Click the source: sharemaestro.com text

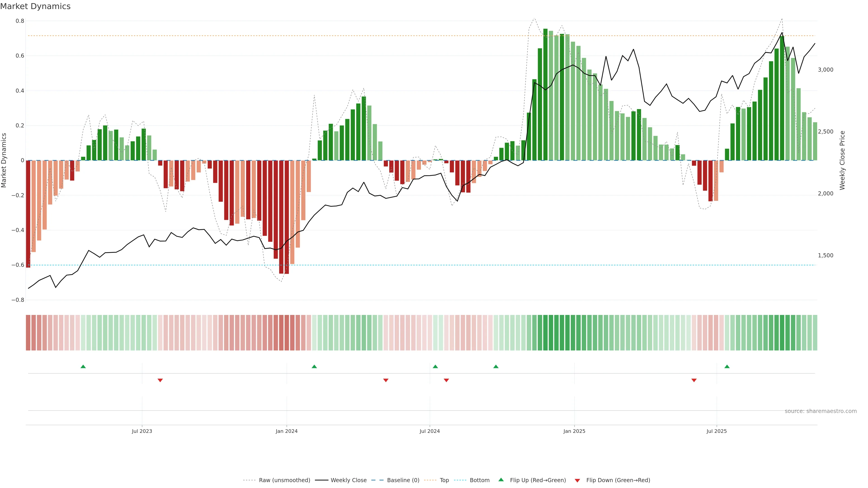(821, 411)
